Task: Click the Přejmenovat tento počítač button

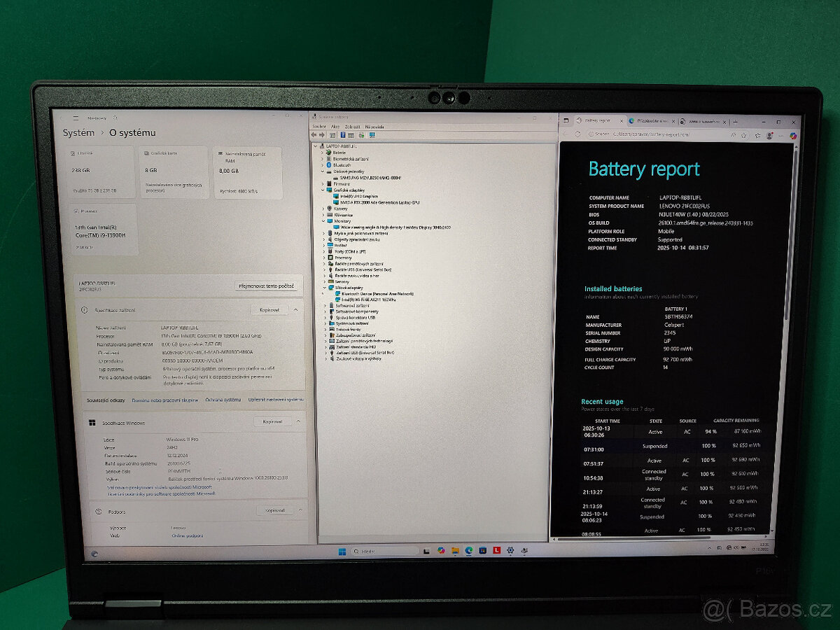Action: 267,286
